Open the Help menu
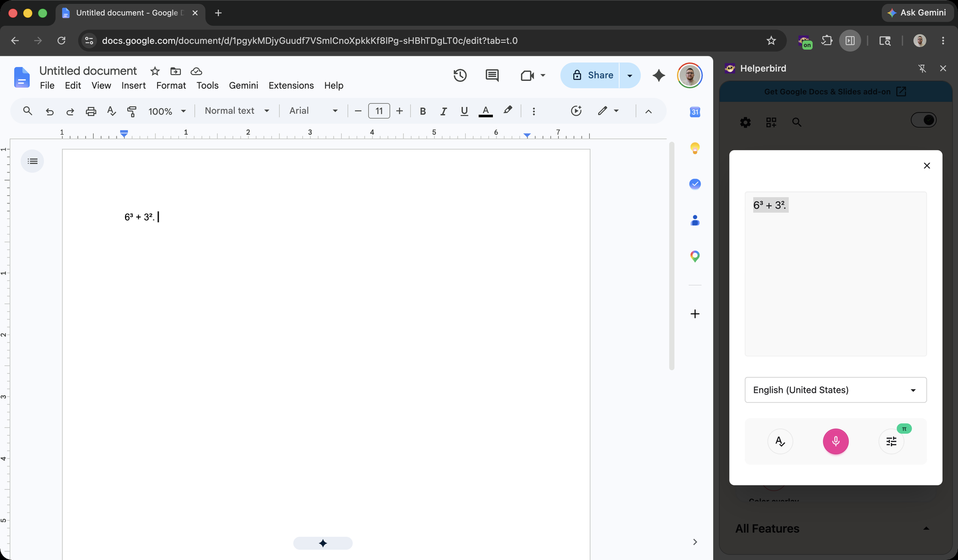Screen dimensions: 958x560 click(334, 86)
